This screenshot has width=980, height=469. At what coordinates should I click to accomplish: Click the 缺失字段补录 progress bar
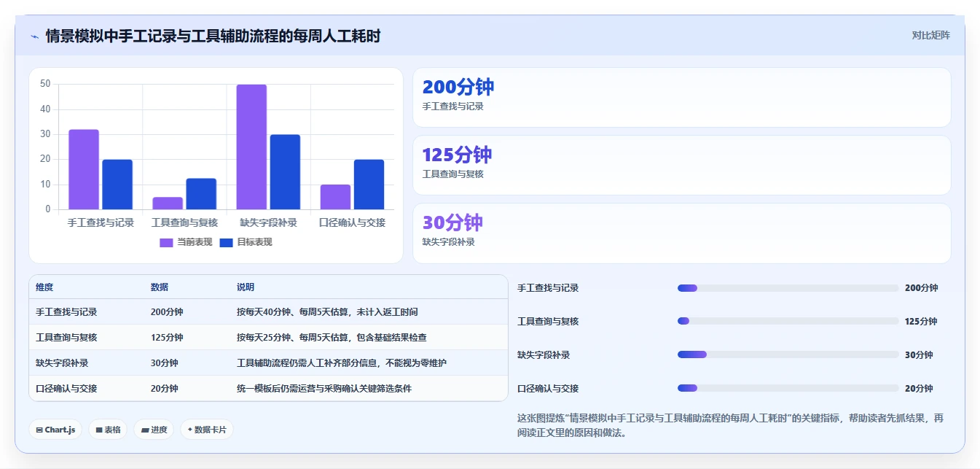[x=788, y=354]
